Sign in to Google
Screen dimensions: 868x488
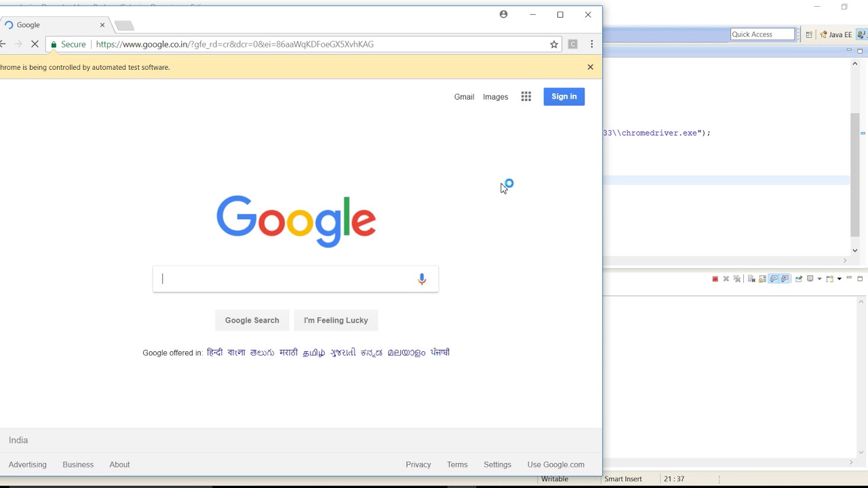pos(564,96)
